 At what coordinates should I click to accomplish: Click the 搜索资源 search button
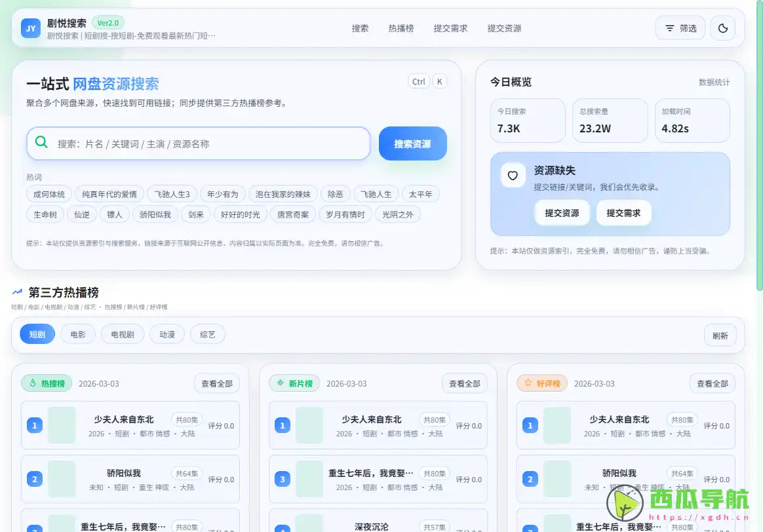coord(412,143)
